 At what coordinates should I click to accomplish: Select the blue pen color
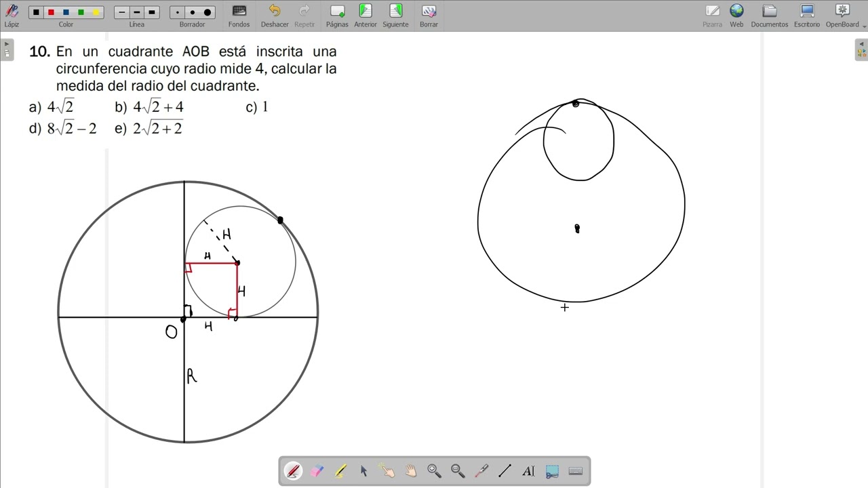coord(66,12)
